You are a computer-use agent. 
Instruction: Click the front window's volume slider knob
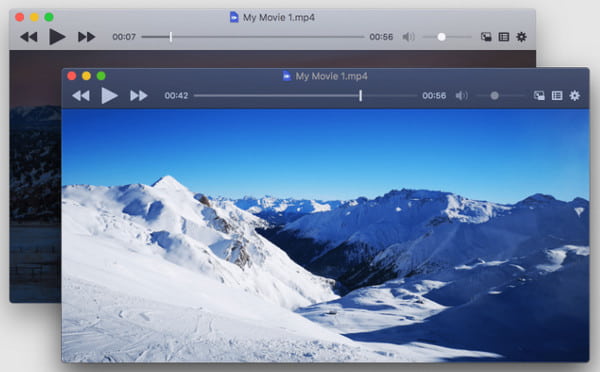coord(494,95)
